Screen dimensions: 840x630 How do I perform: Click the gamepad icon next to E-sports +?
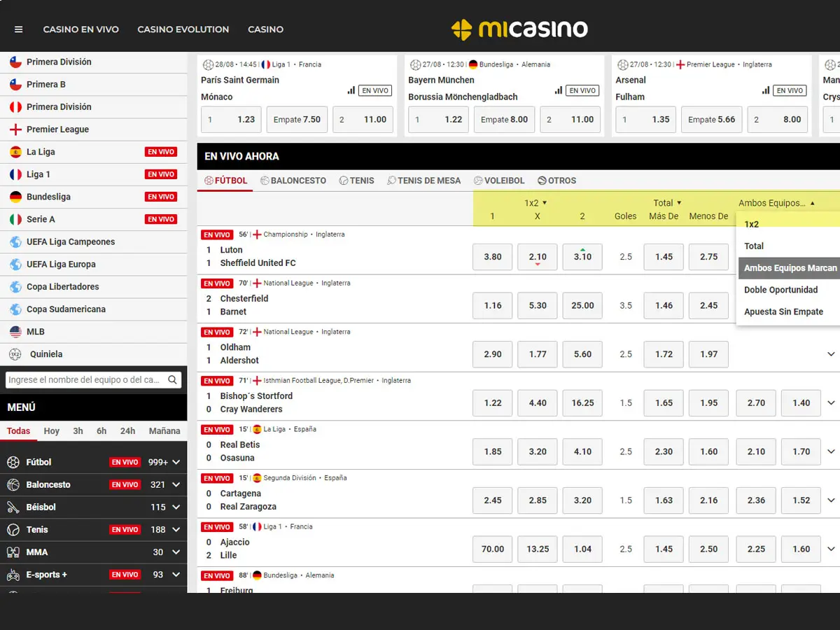[13, 575]
